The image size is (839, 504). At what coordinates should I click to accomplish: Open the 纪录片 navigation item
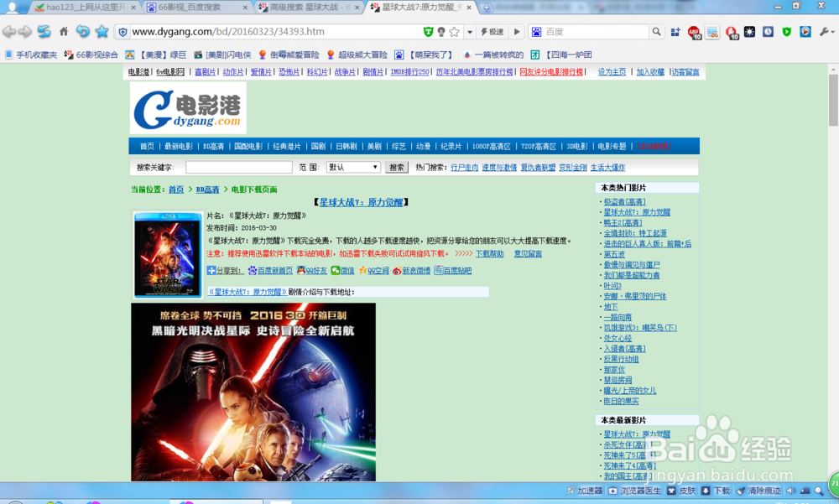click(451, 146)
